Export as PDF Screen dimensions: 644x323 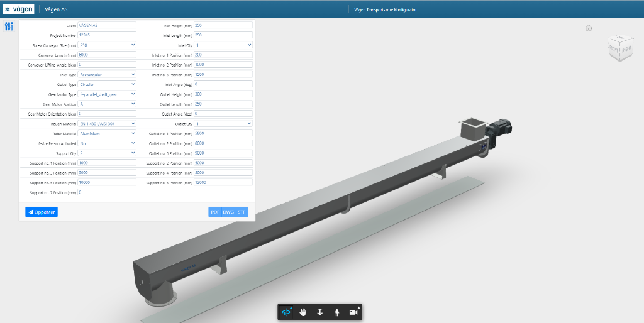[215, 212]
